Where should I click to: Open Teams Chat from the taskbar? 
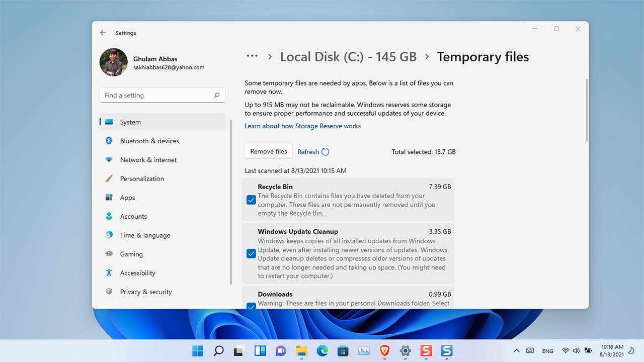point(281,351)
